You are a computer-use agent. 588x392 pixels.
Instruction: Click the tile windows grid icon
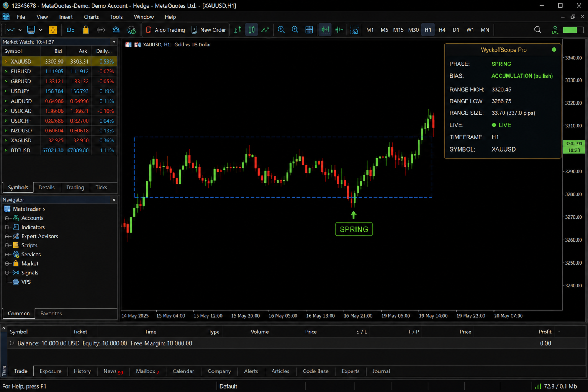309,30
